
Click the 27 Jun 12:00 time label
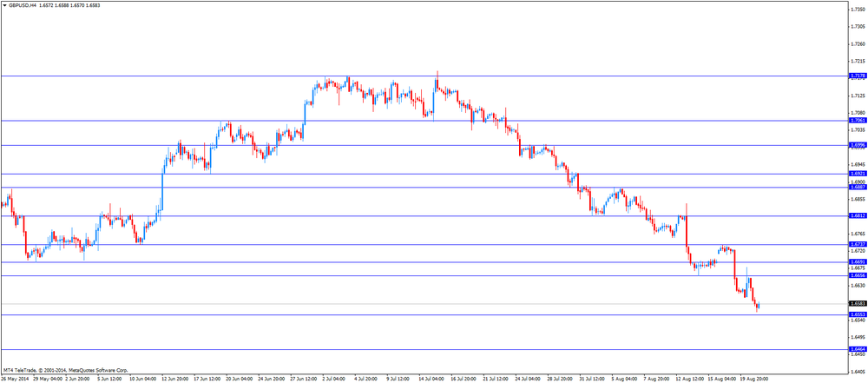point(305,380)
